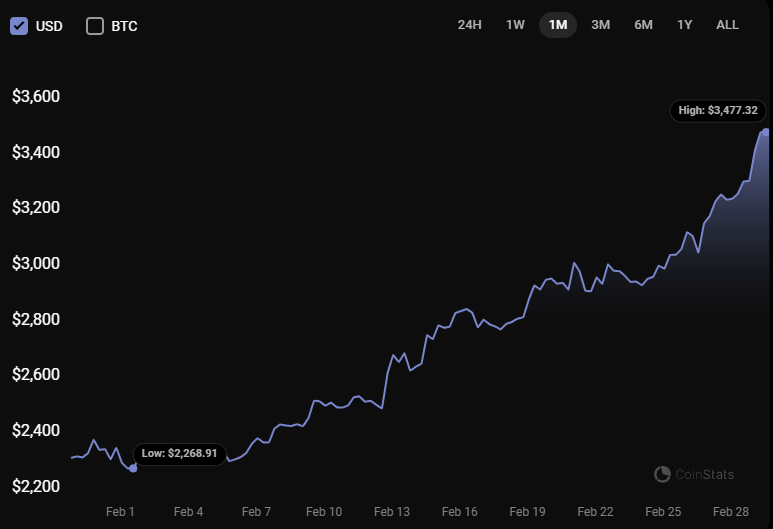Select the high point marker dot
773x529 pixels.
coord(765,131)
